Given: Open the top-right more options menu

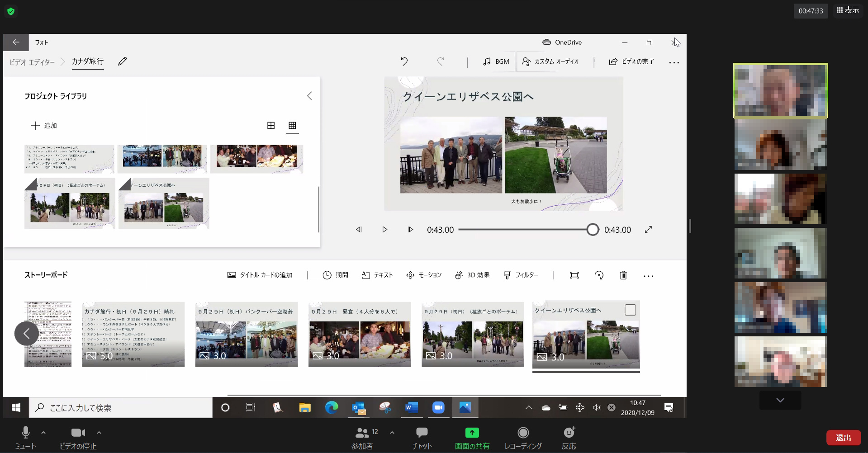Looking at the screenshot, I should (x=674, y=62).
